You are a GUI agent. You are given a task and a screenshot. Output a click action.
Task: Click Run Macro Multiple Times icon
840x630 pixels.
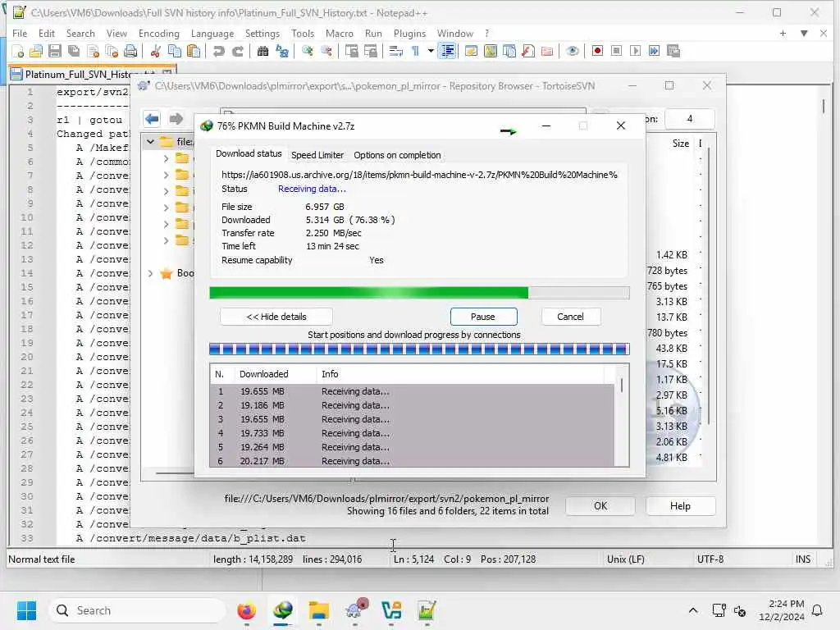pyautogui.click(x=654, y=51)
